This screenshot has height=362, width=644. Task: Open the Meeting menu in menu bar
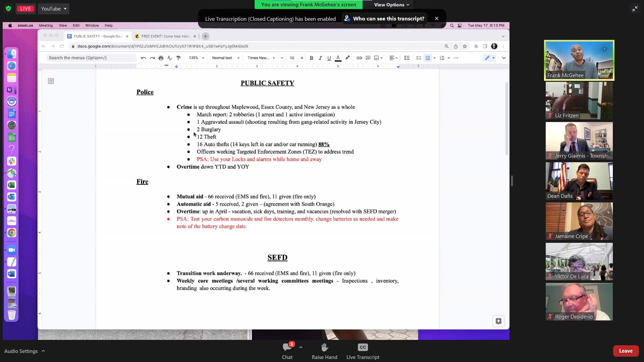click(46, 25)
